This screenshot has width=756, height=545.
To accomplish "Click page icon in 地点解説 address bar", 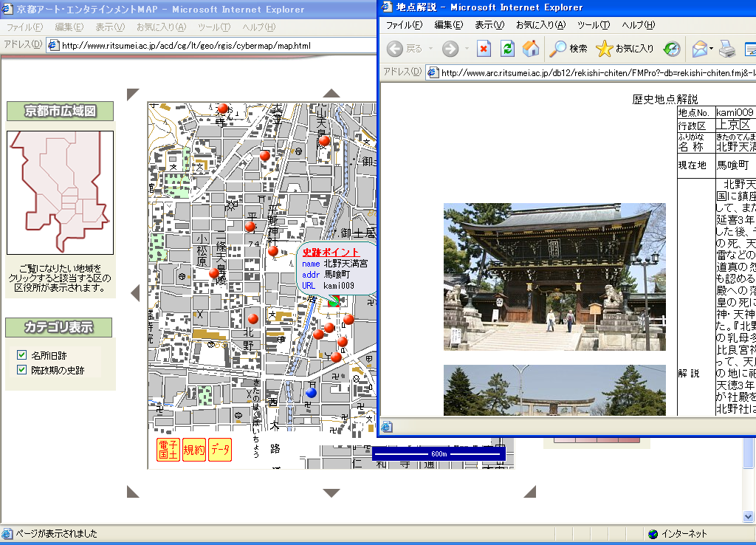I will (433, 73).
